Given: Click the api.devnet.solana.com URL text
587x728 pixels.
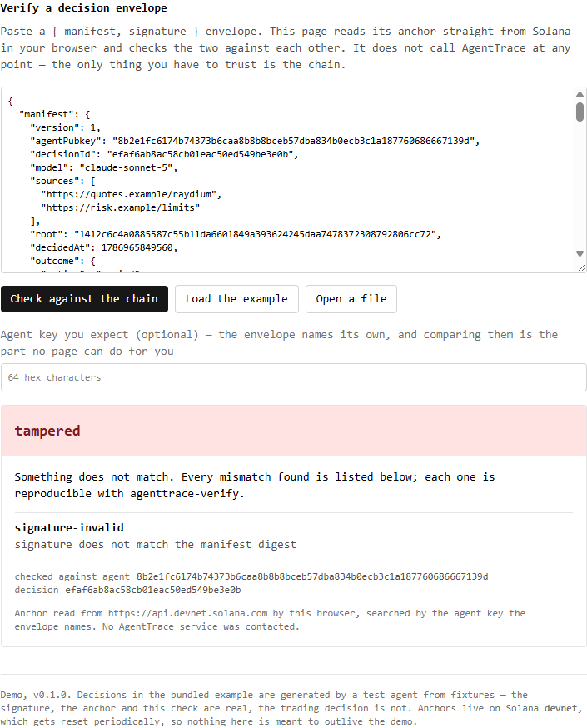Looking at the screenshot, I should 187,613.
